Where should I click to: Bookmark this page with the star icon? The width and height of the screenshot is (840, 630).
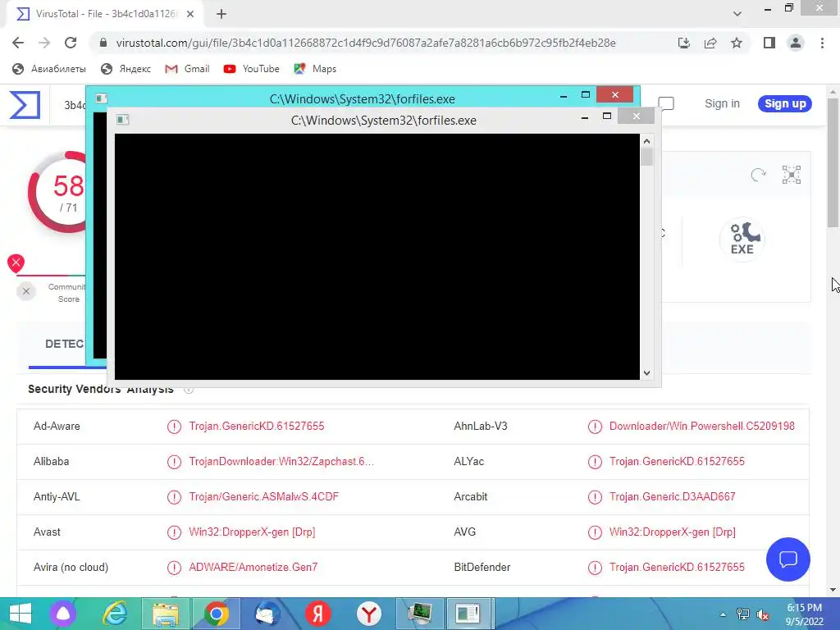pyautogui.click(x=737, y=43)
